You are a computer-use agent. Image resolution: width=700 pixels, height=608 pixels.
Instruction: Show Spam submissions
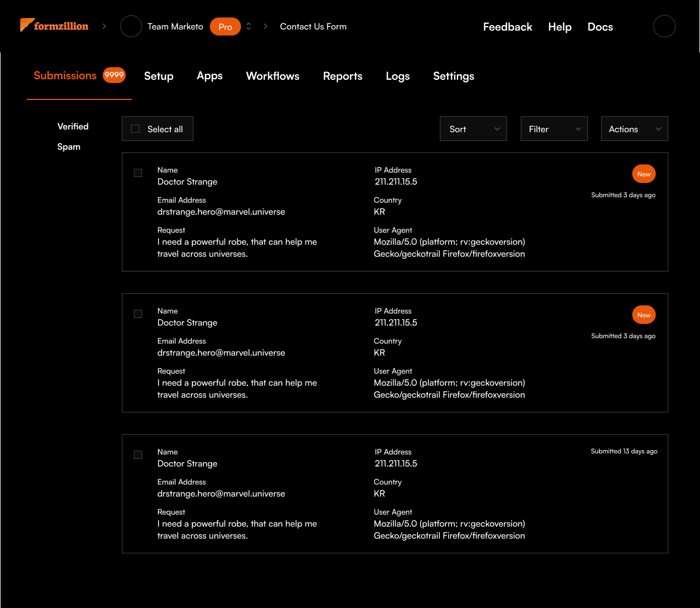point(69,146)
